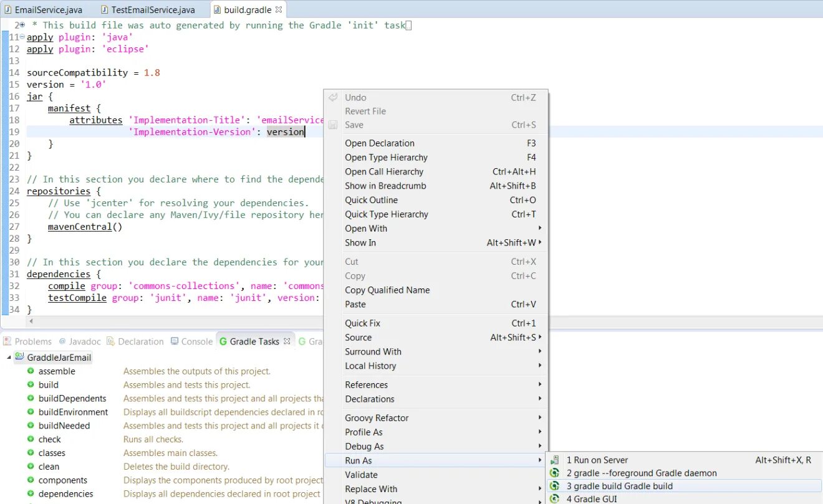Click the 'mavenCentral()' code line
Viewport: 823px width, 504px height.
(x=85, y=227)
